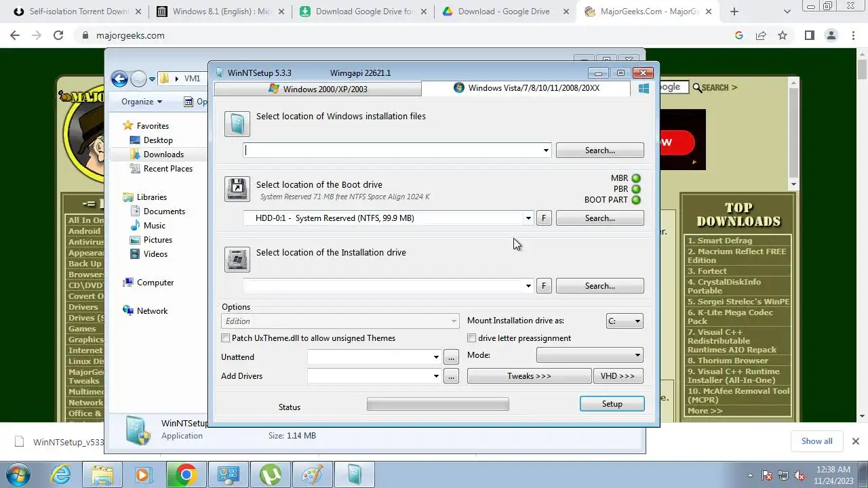Click the Installation drive icon
This screenshot has width=868, height=488.
(x=237, y=259)
